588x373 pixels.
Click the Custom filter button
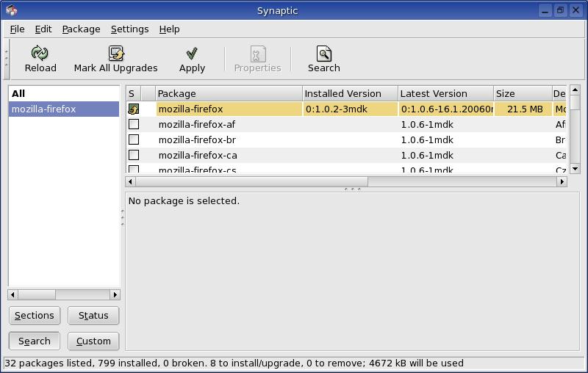point(93,341)
